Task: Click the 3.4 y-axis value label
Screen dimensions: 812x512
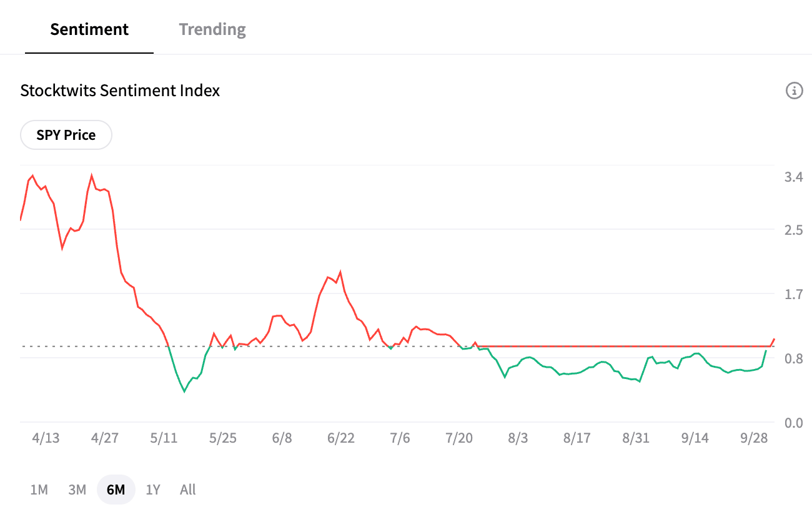Action: [793, 177]
